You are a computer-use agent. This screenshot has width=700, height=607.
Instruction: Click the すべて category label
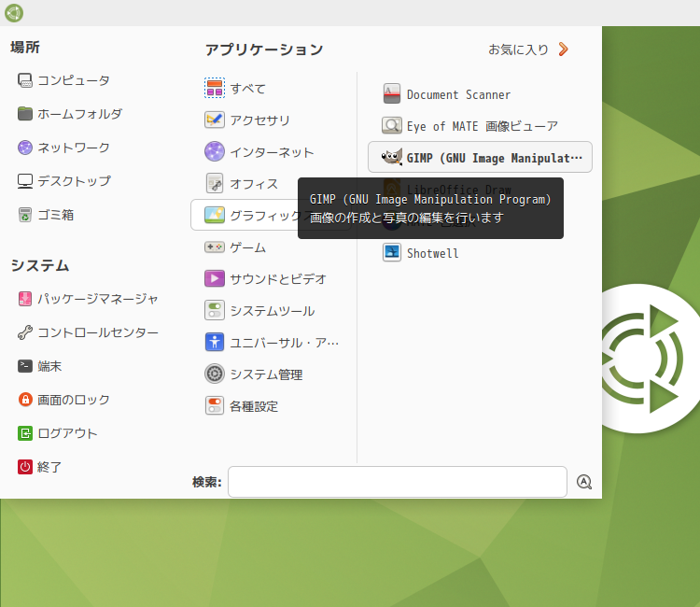247,89
